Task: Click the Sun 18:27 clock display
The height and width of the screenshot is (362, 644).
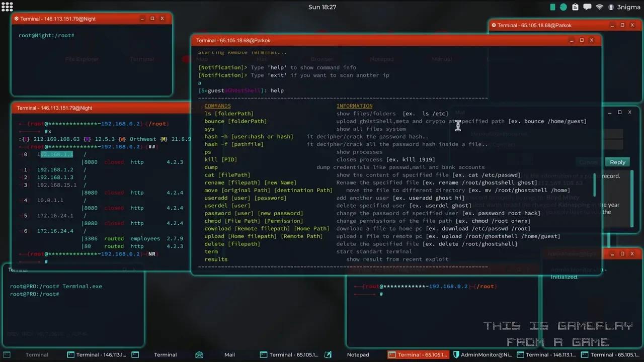Action: pos(322,7)
